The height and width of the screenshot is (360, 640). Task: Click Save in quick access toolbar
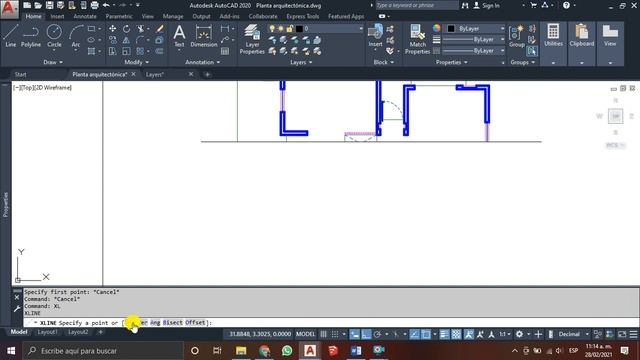[x=49, y=5]
